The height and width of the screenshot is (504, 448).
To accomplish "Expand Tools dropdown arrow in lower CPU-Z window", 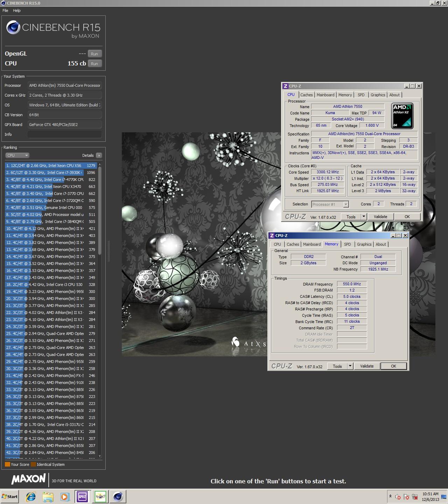I will pyautogui.click(x=350, y=366).
